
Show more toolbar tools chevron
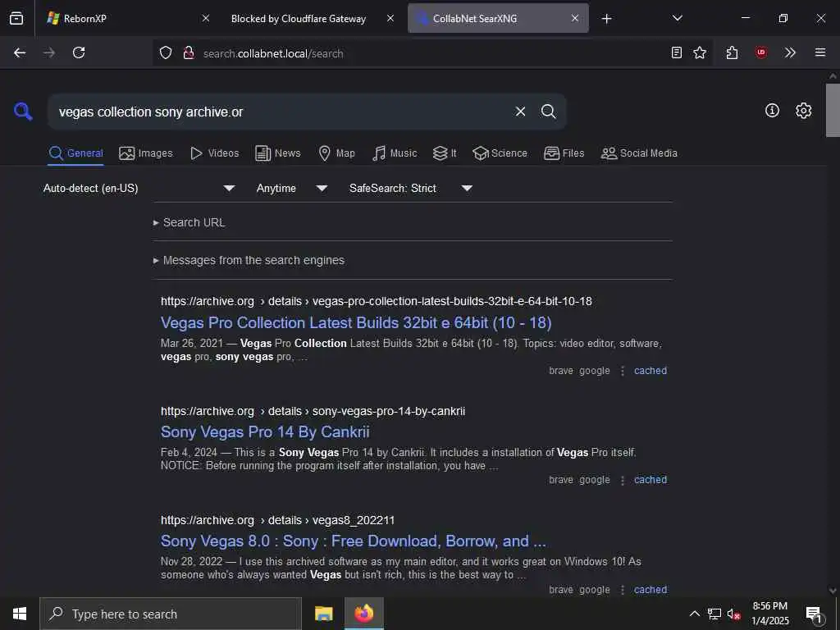pos(790,52)
